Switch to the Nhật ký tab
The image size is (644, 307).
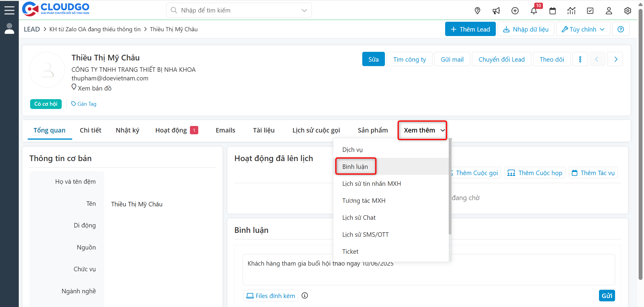127,130
